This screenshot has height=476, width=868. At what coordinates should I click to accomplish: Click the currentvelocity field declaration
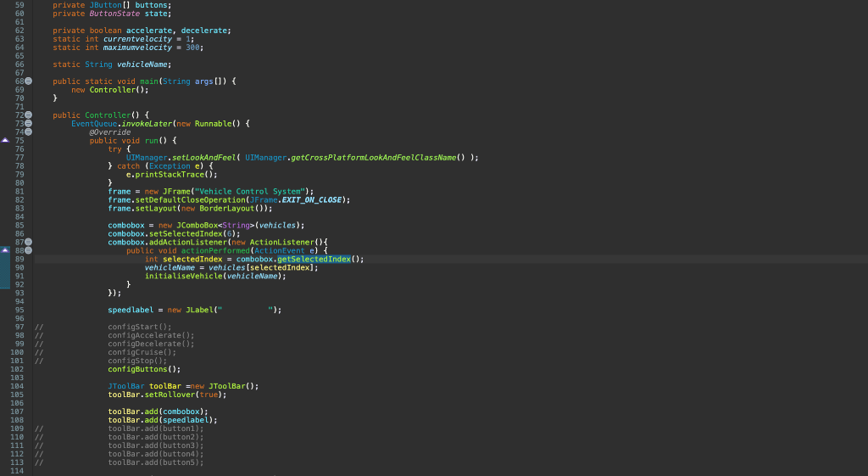(137, 39)
